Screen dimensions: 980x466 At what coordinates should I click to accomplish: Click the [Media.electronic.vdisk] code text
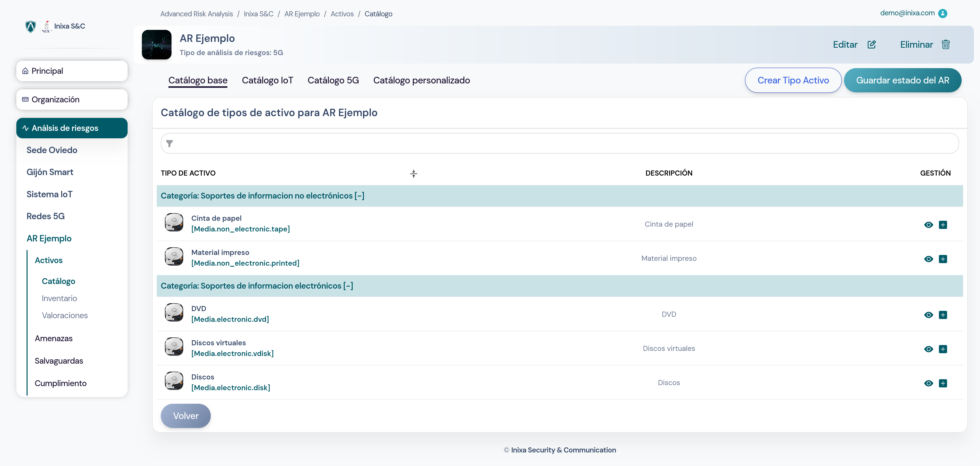[x=232, y=353]
